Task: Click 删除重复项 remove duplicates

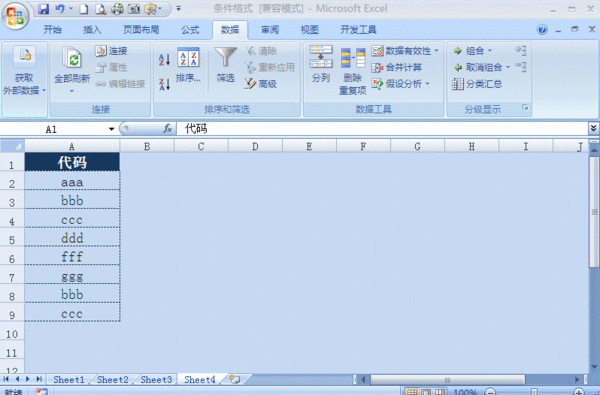Action: [x=352, y=71]
